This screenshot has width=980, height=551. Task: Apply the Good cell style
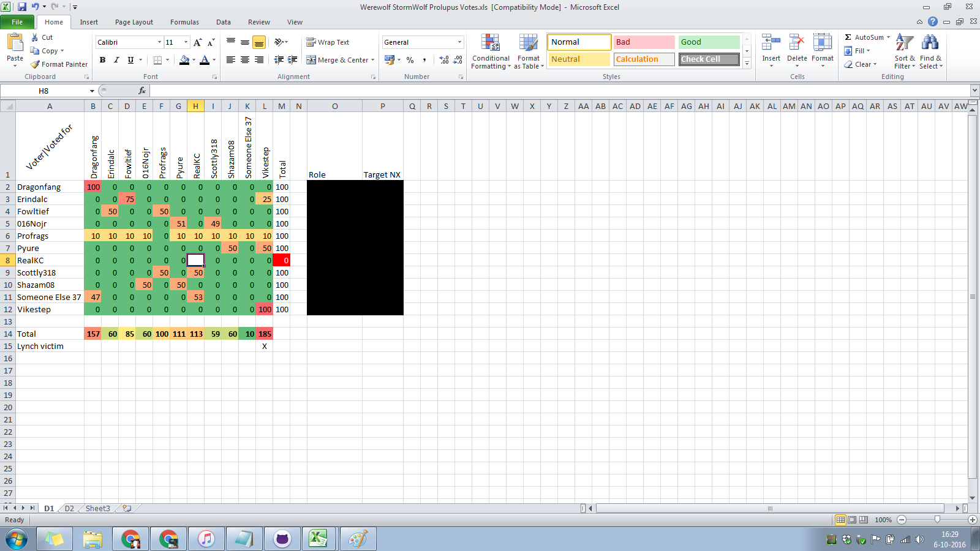coord(709,42)
